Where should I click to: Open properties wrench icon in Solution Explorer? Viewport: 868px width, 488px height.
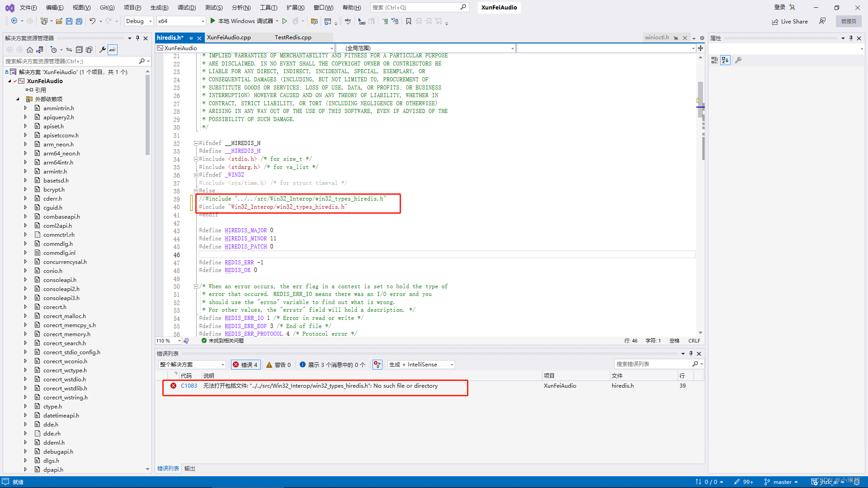103,50
